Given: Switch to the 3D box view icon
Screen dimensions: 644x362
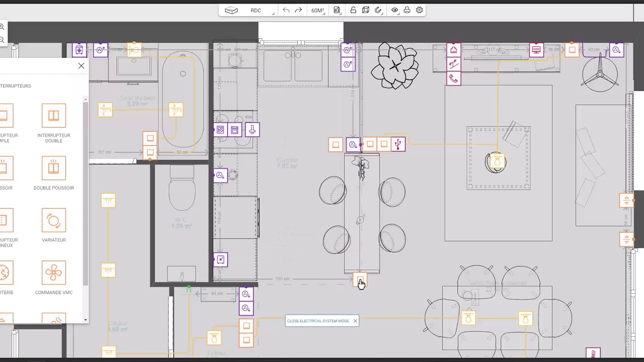Looking at the screenshot, I should point(231,10).
